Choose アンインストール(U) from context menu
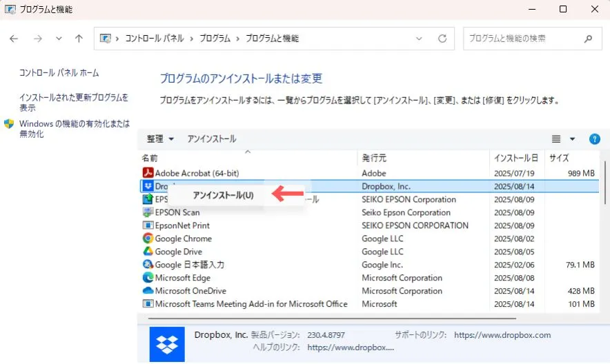This screenshot has height=364, width=610. click(224, 195)
